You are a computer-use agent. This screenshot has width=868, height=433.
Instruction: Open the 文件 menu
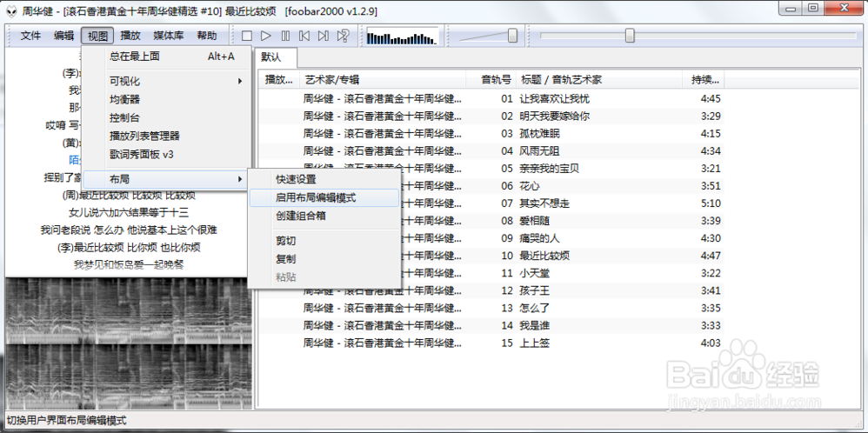click(31, 36)
